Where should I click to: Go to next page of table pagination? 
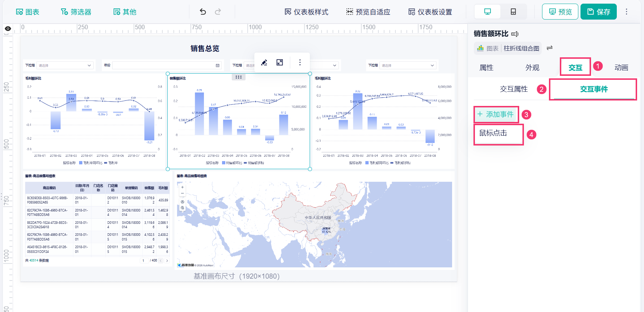(x=167, y=260)
